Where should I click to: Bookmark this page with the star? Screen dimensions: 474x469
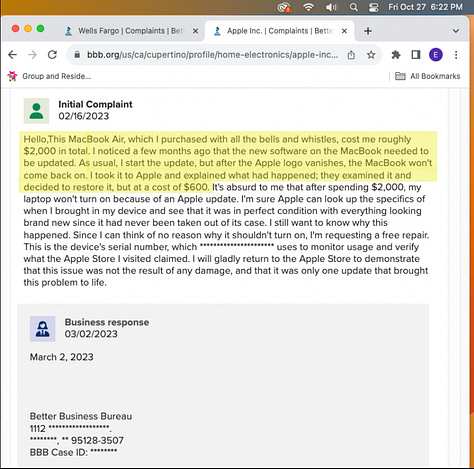[x=371, y=55]
